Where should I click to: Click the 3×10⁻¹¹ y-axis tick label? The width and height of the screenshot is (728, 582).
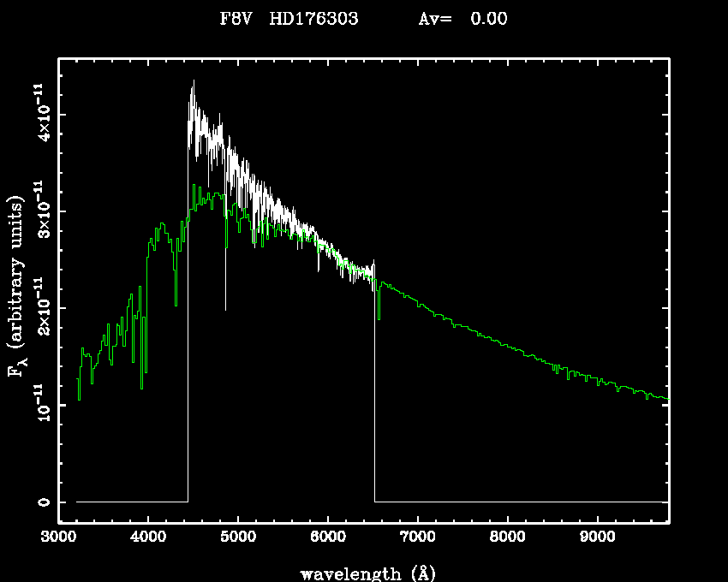click(x=41, y=211)
